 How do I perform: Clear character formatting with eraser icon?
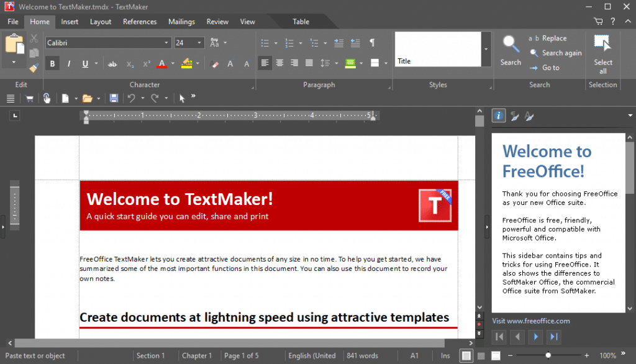tap(214, 64)
